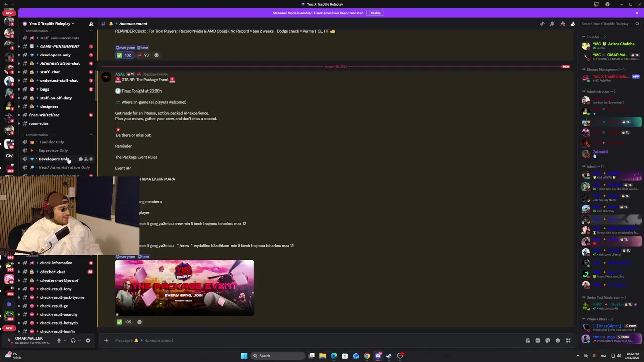Toggle headphones deafen in user panel

[73, 340]
